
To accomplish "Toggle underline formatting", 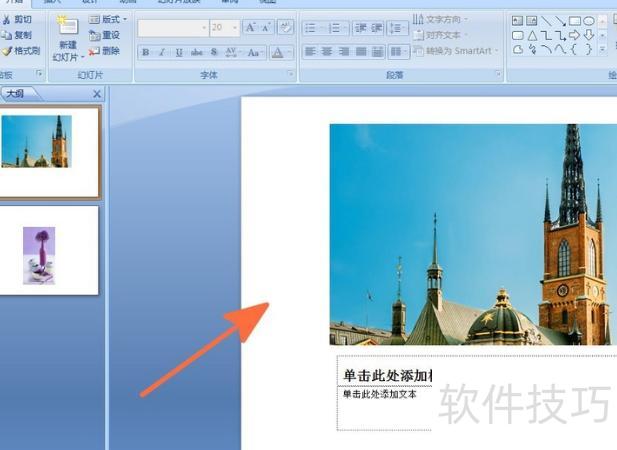I will point(179,52).
